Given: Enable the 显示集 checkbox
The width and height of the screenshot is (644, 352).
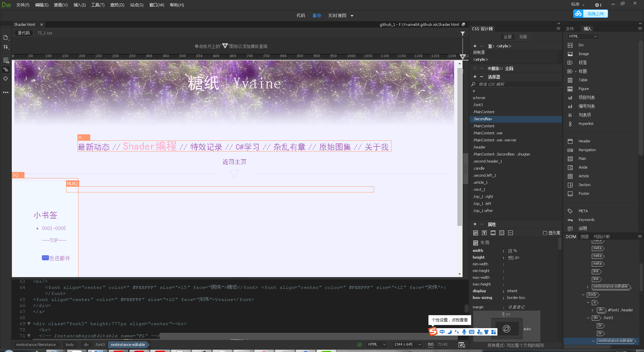Looking at the screenshot, I should [545, 233].
